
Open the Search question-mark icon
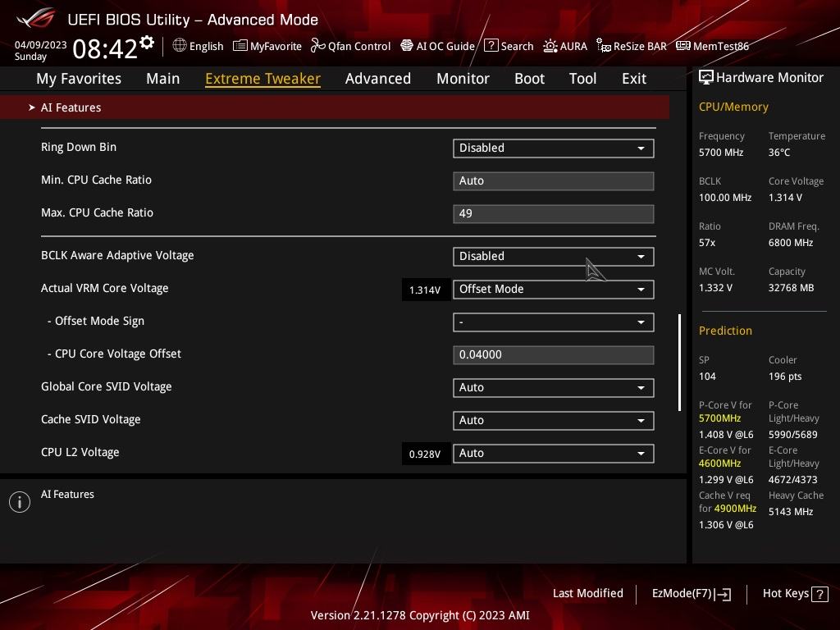pos(491,46)
